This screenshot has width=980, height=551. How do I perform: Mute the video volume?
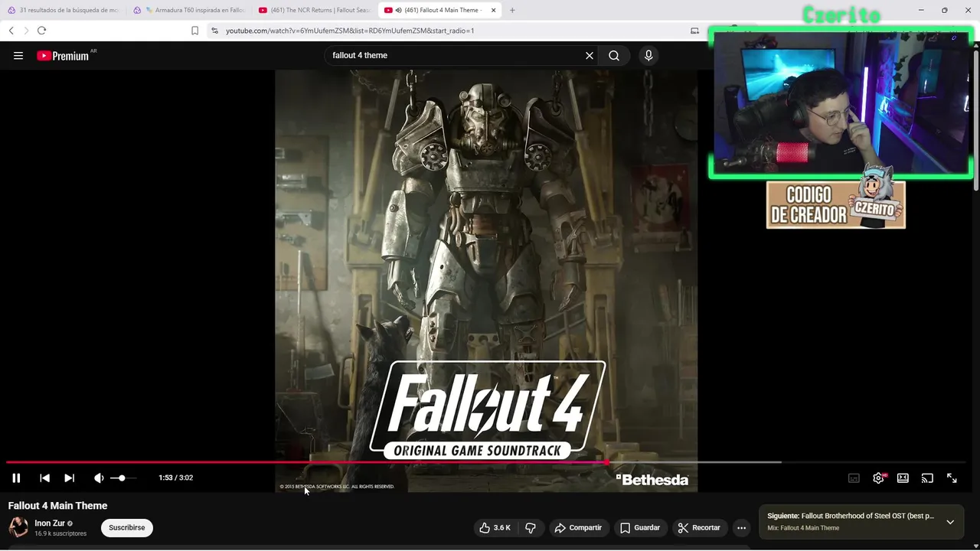point(99,478)
